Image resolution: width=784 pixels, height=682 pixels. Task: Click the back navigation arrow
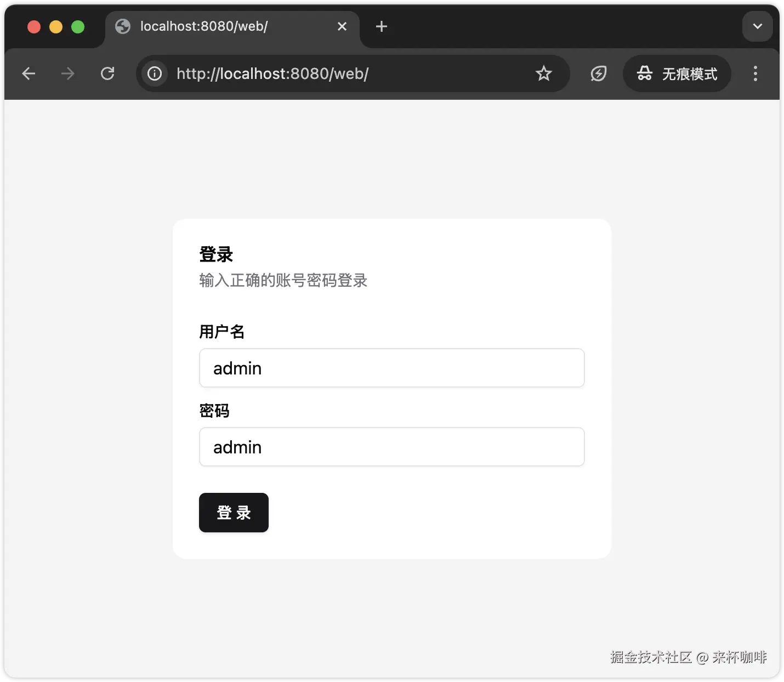coord(29,73)
